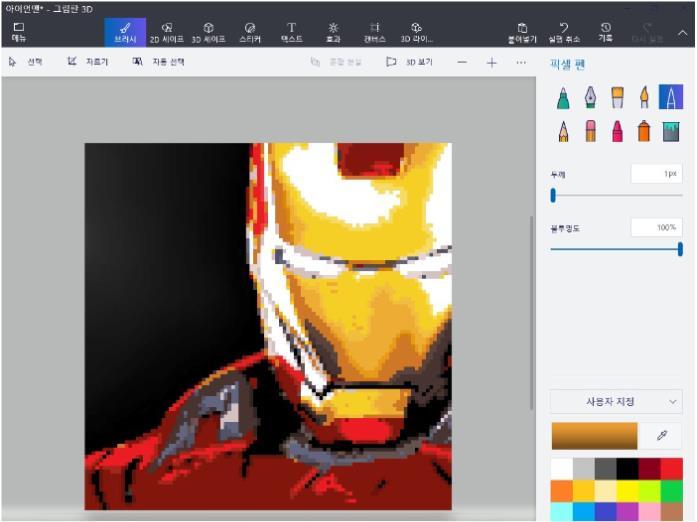Choose the white color swatch
Viewport: 697px width, 522px height.
[562, 469]
